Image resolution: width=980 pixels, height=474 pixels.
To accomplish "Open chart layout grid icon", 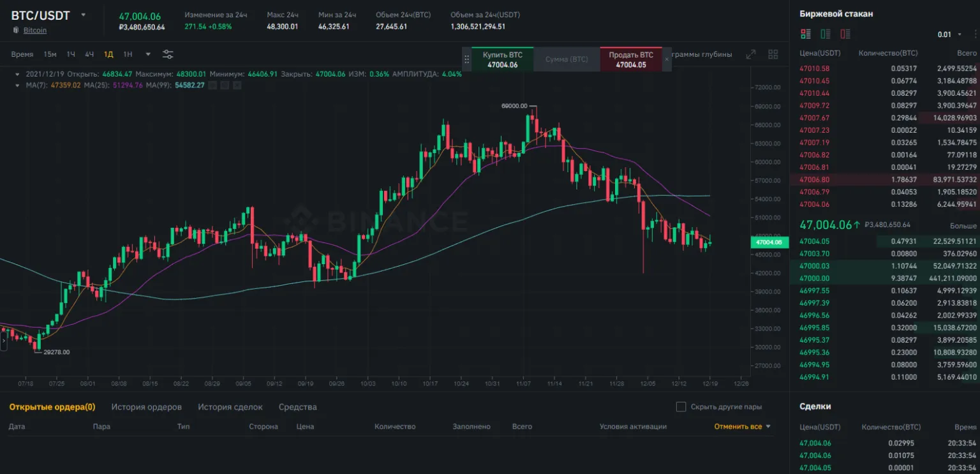I will point(773,54).
